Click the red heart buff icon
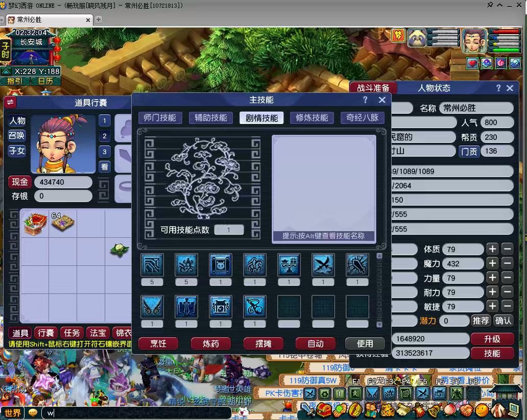 [x=472, y=63]
